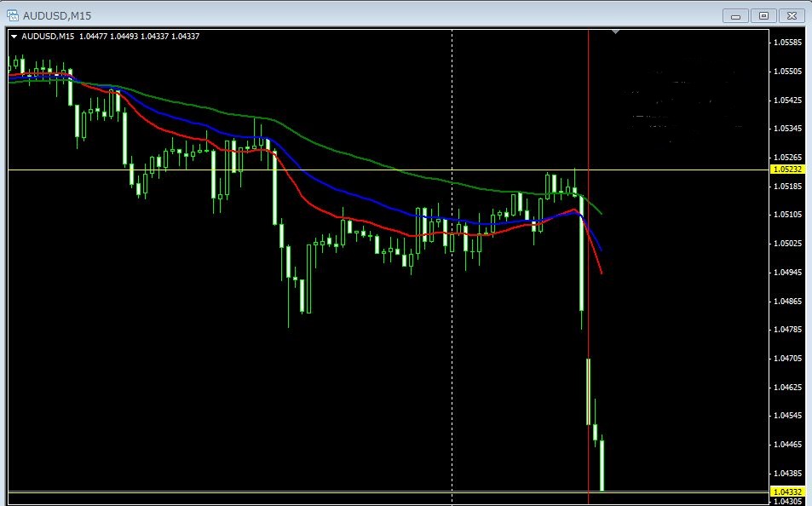Click the 1.05345 price scale label
The width and height of the screenshot is (812, 506).
[787, 129]
